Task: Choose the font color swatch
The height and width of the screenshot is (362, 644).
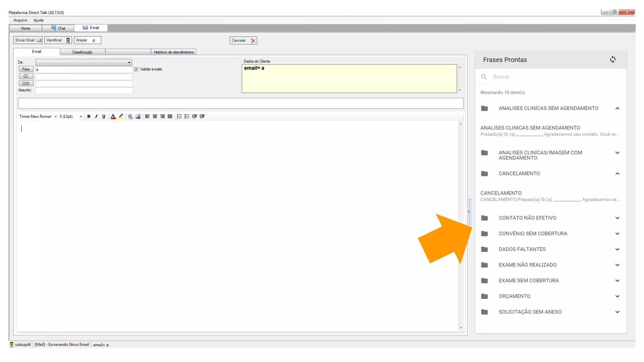Action: click(113, 116)
